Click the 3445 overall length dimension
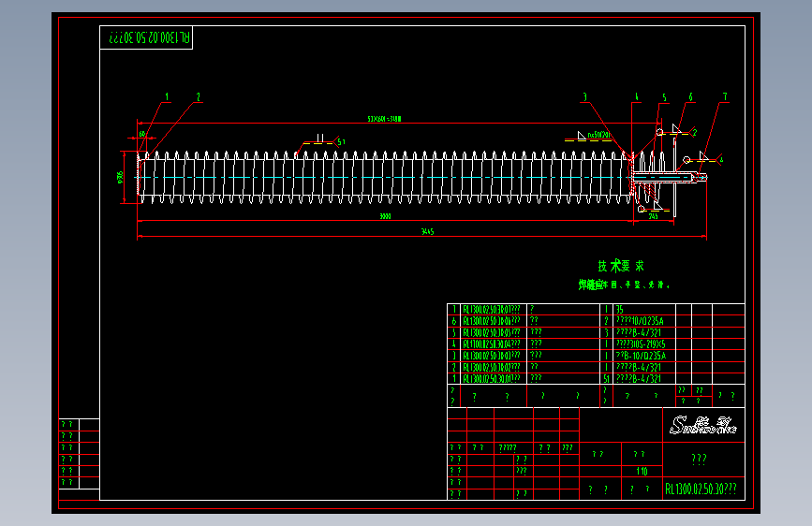This screenshot has height=526, width=812. point(427,232)
